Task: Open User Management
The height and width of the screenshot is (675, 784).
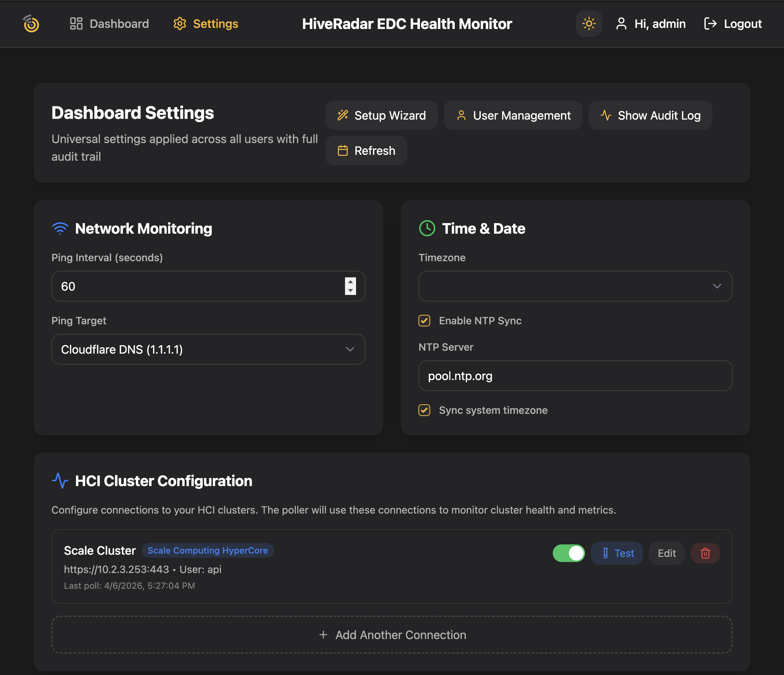Action: coord(513,115)
